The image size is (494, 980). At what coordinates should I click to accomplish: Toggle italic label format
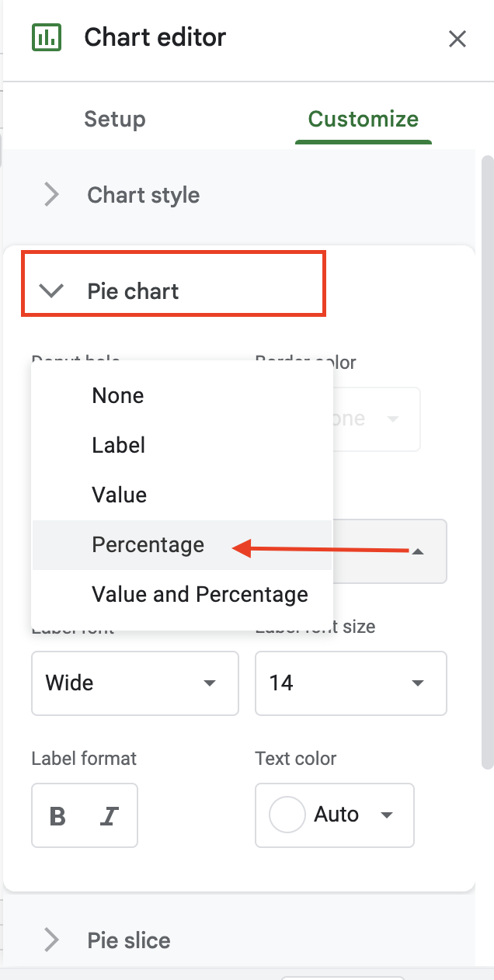[x=110, y=815]
